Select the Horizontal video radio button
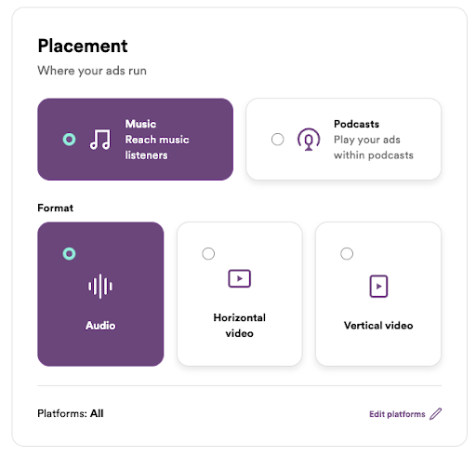 (208, 253)
